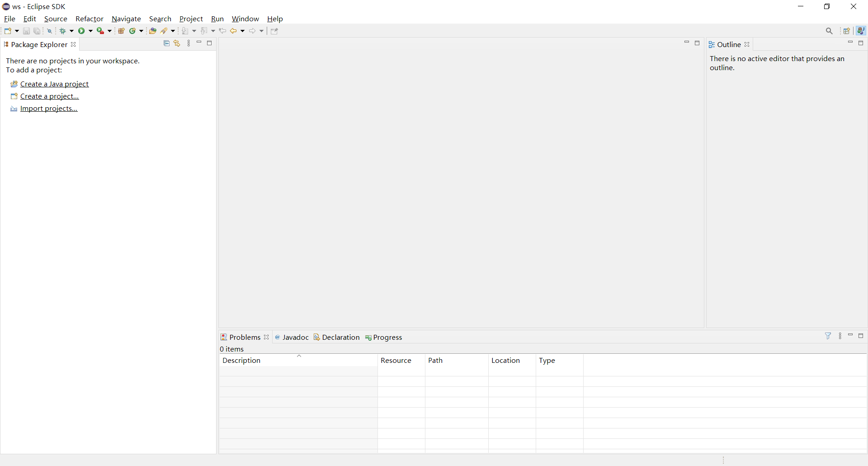The height and width of the screenshot is (466, 868).
Task: Open the Filters dialog in Problems view
Action: (x=828, y=336)
